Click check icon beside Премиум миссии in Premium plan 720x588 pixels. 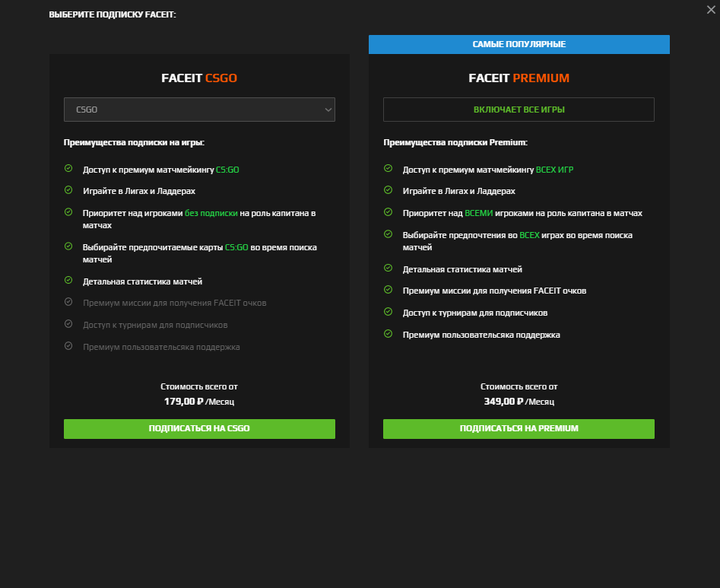tap(388, 289)
